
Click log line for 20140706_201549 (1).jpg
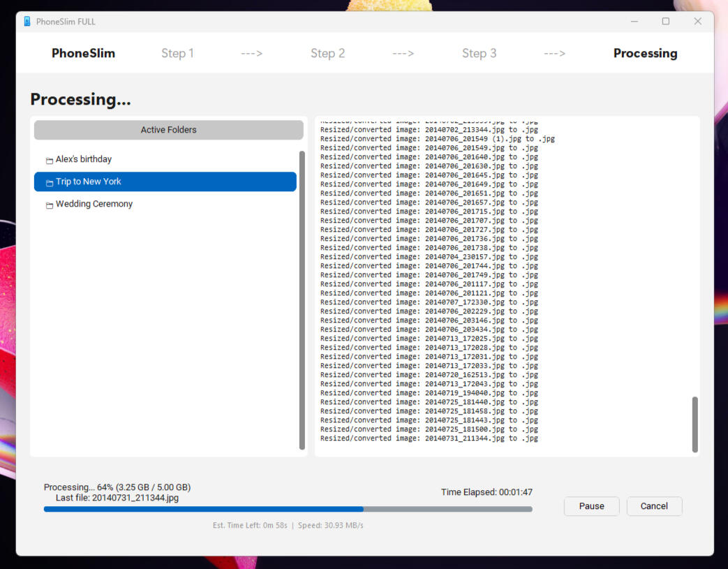click(x=438, y=139)
